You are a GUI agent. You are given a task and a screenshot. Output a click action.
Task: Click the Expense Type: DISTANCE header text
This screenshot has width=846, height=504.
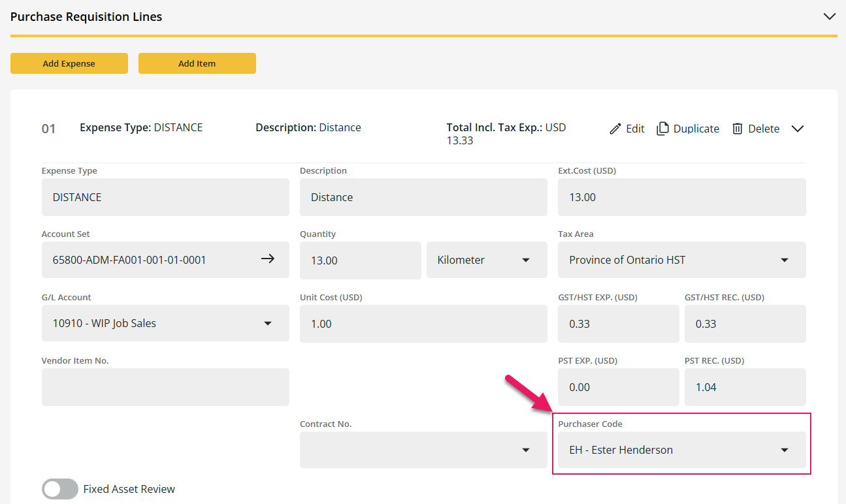point(141,127)
